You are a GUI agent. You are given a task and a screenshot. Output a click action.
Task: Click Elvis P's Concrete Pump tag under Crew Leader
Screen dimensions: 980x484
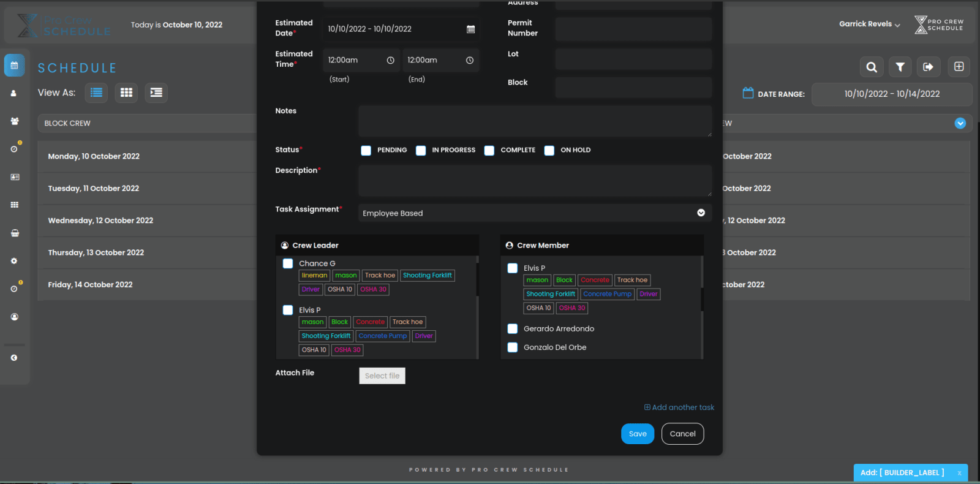pos(383,336)
